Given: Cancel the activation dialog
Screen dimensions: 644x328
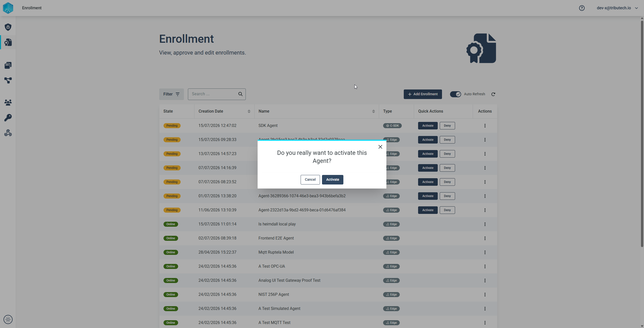Looking at the screenshot, I should click(x=310, y=180).
